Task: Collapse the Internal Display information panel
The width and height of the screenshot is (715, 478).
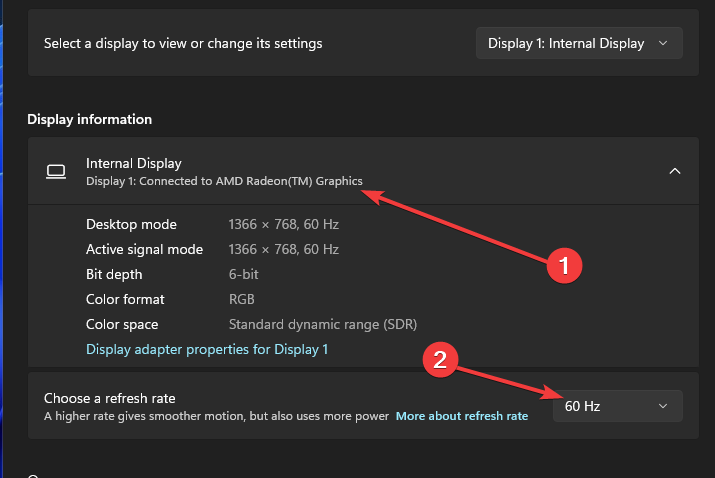Action: coord(674,171)
